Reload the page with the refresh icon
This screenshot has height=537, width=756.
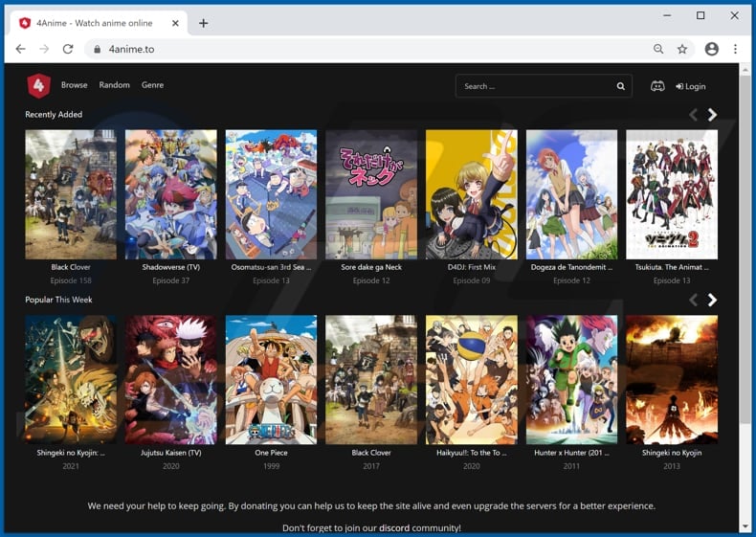pyautogui.click(x=68, y=49)
